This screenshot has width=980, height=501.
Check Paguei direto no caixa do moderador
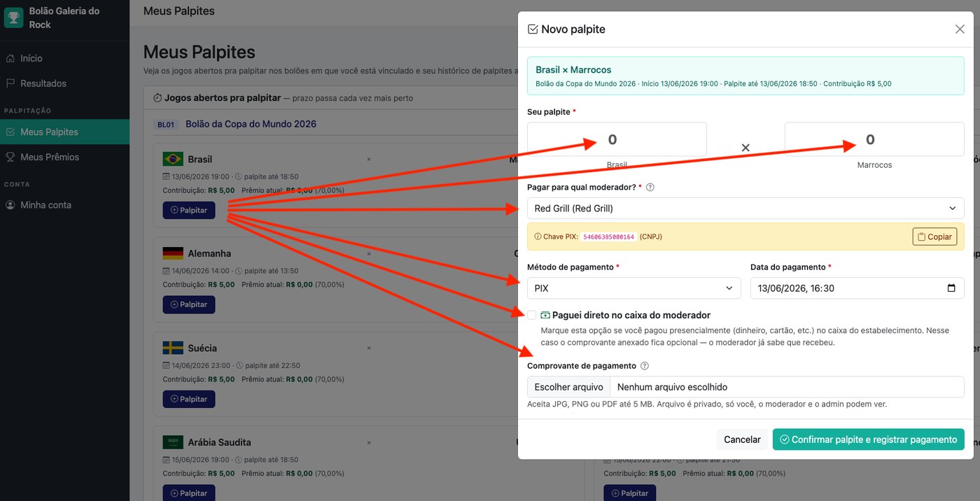(x=532, y=315)
